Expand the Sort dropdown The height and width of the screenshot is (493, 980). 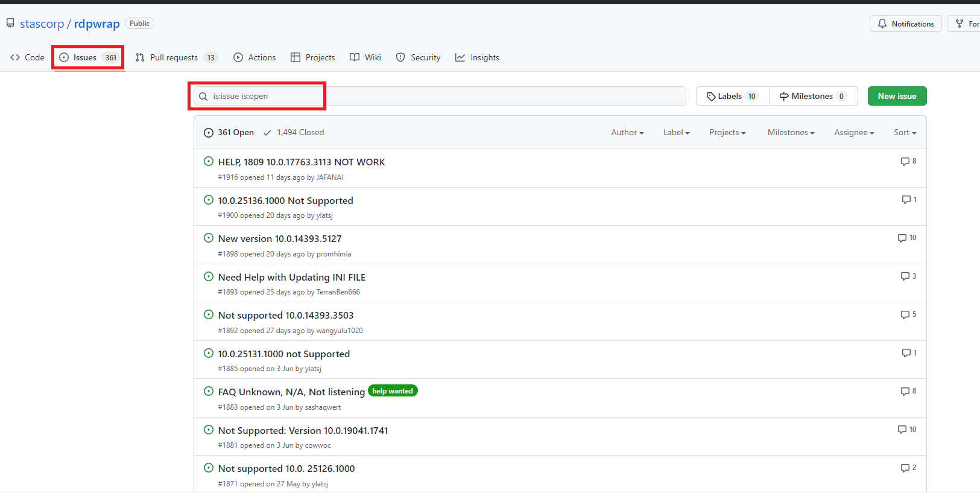tap(905, 132)
